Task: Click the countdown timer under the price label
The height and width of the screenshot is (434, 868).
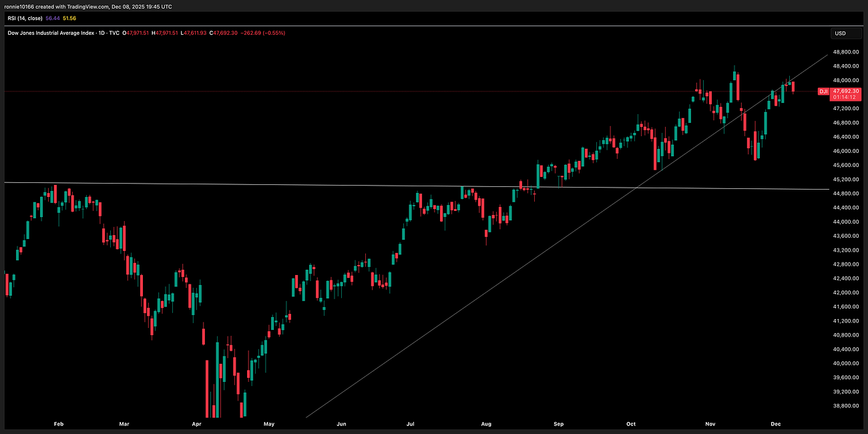Action: coord(843,97)
